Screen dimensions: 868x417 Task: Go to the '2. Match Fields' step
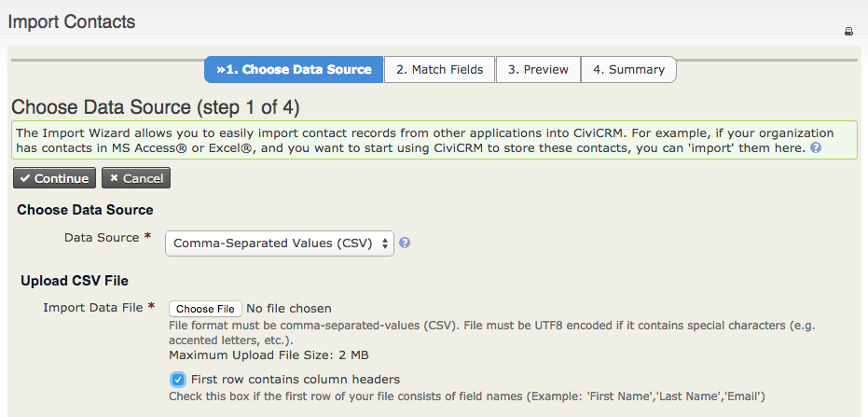439,70
